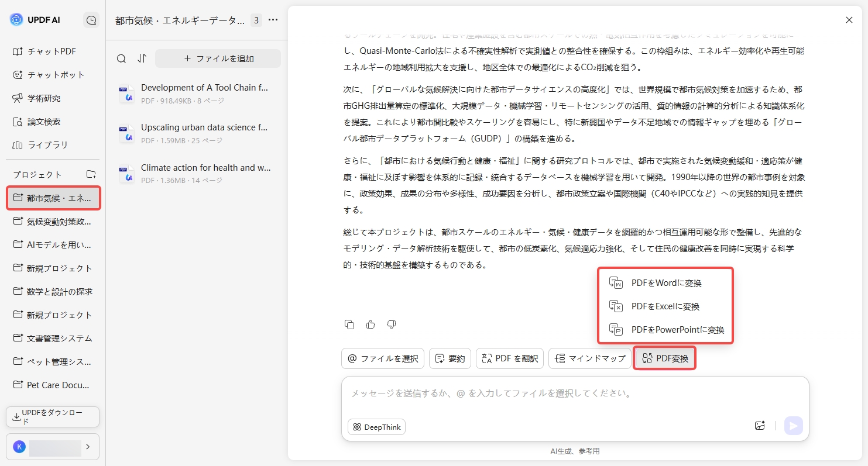Attach an image using the picture icon

click(760, 426)
